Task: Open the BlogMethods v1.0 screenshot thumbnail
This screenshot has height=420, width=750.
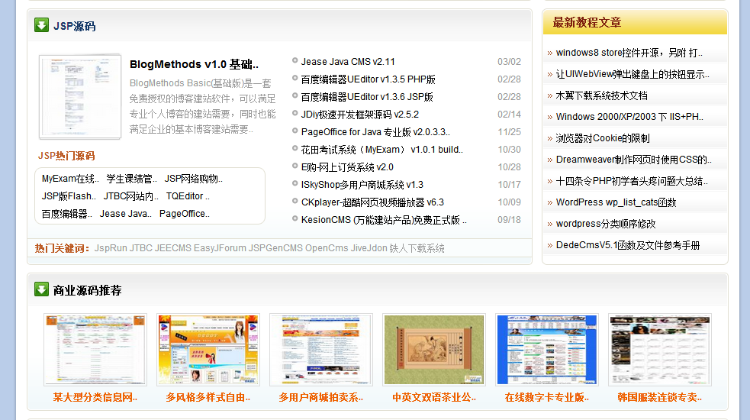Action: click(x=80, y=97)
